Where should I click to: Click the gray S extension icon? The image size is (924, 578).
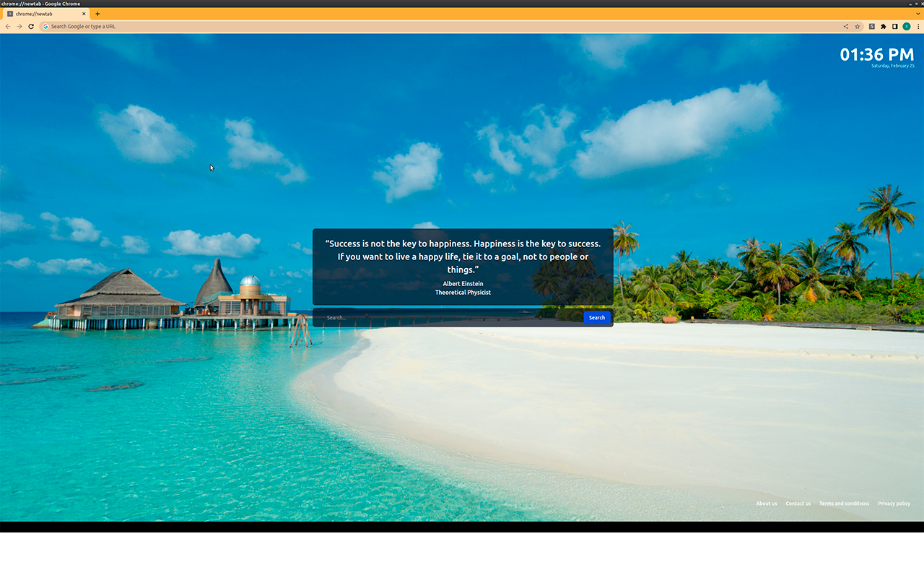tap(871, 27)
